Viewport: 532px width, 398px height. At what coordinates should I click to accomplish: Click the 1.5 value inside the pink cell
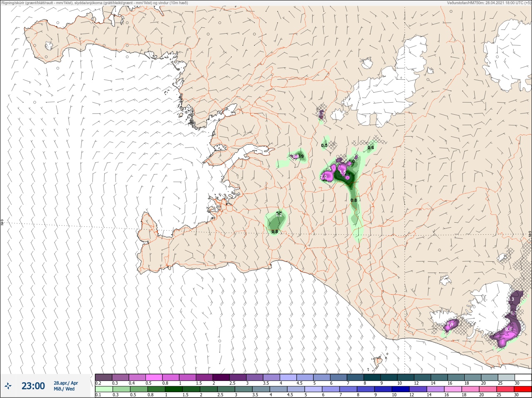(x=343, y=171)
